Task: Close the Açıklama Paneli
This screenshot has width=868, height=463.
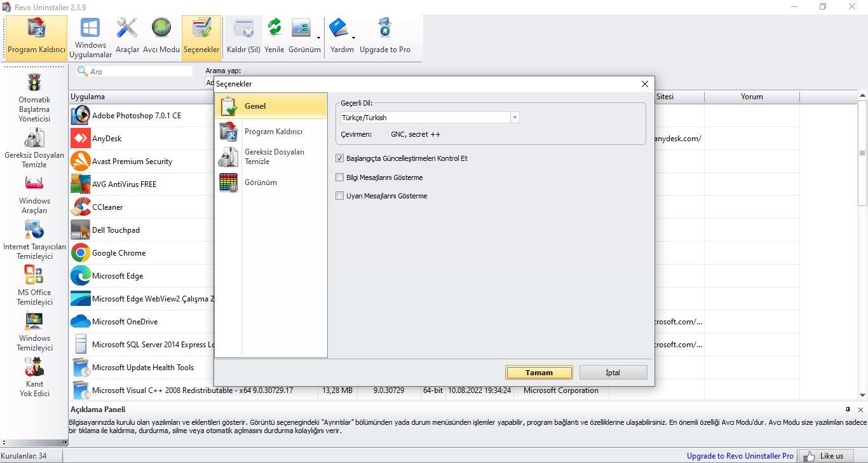Action: click(860, 410)
